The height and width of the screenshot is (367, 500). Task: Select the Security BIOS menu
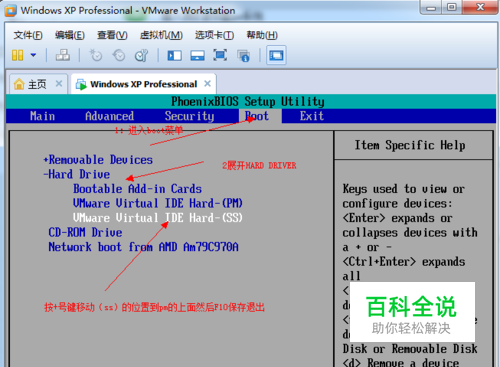tap(189, 116)
